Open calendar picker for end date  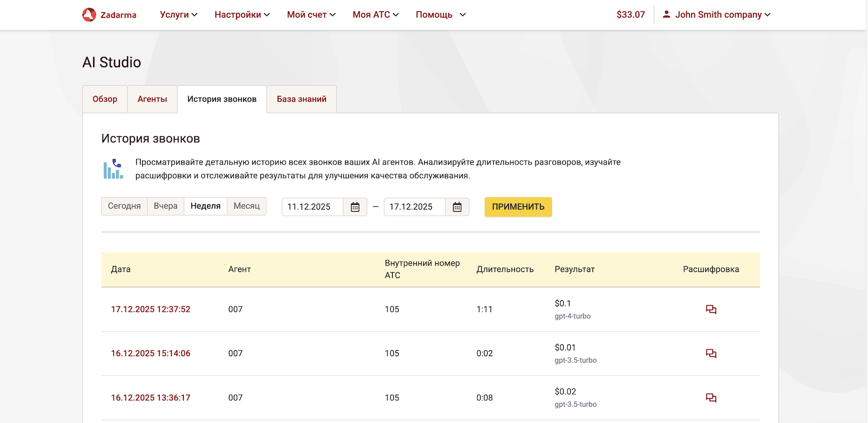457,207
